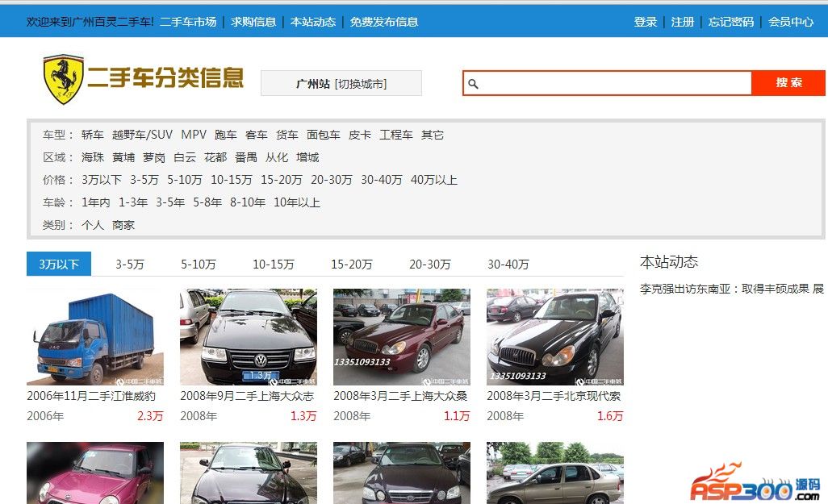
Task: Click the orange 搜索 button
Action: pos(788,83)
